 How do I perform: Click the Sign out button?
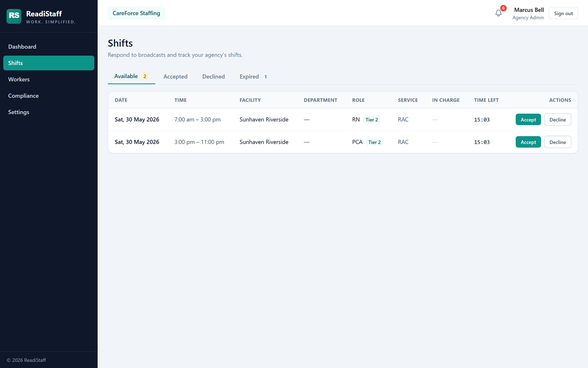[563, 13]
